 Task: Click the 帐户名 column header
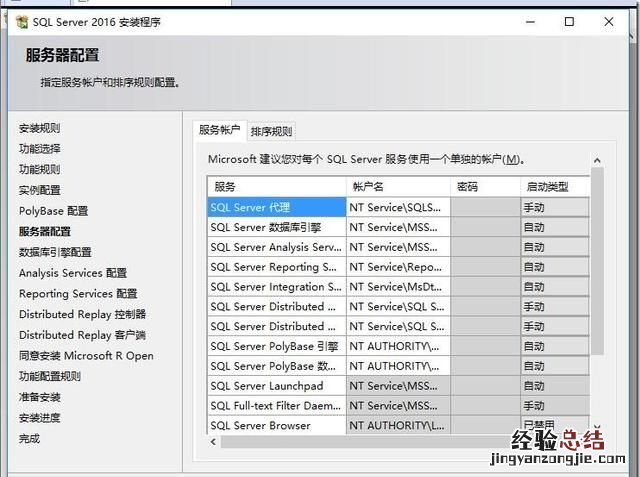coord(398,187)
